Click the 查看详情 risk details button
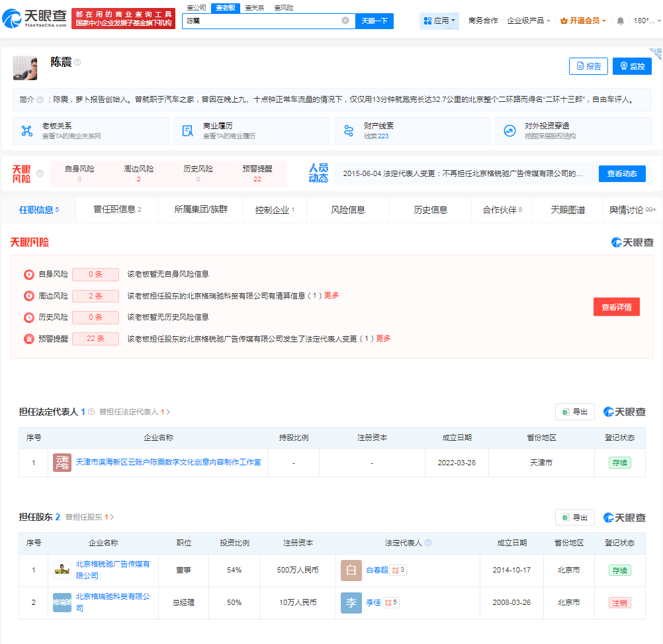663x644 pixels. tap(616, 307)
